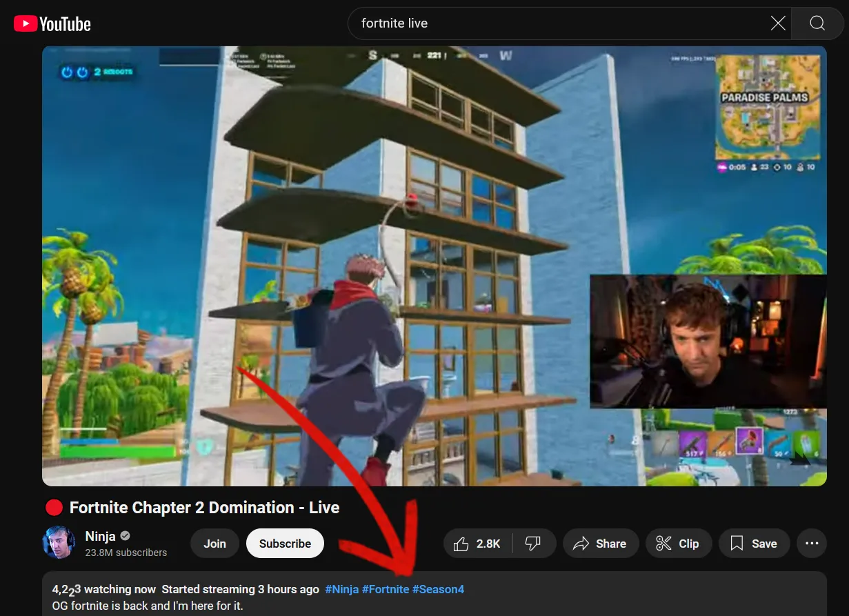Save the video to a playlist
The height and width of the screenshot is (616, 849).
[754, 544]
